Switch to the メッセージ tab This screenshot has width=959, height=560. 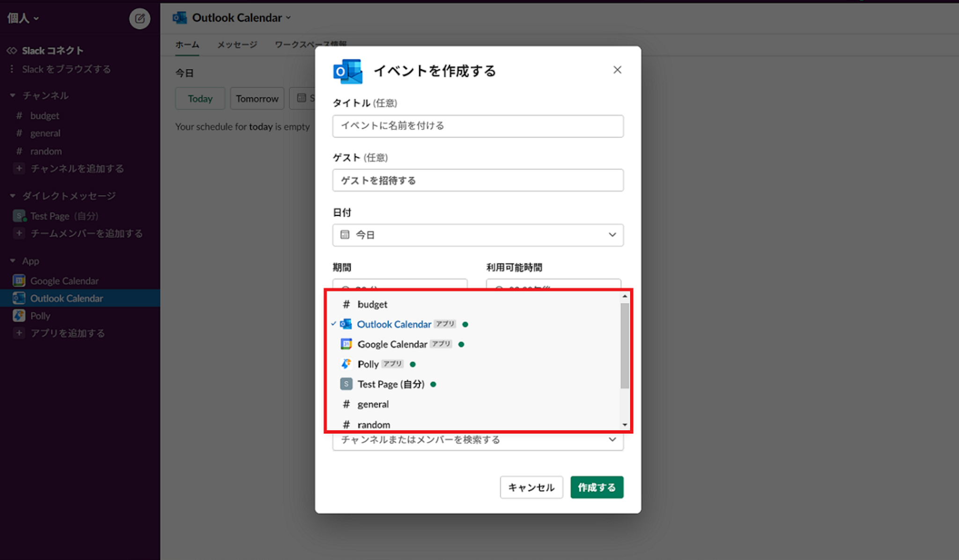(237, 45)
